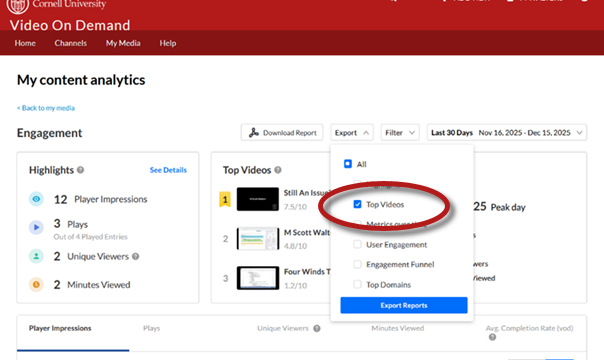Viewport: 604px width, 360px height.
Task: Click the PDF icon in Download Report button
Action: coord(253,132)
